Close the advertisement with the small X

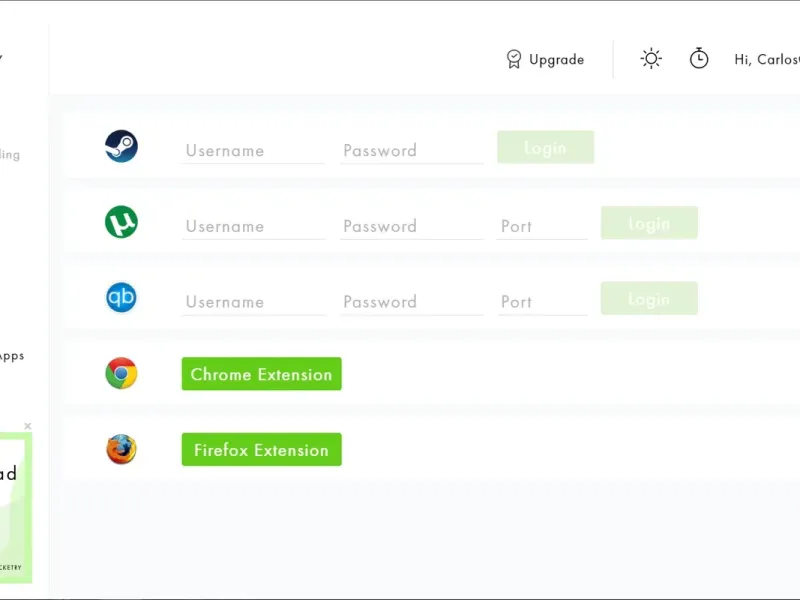28,426
